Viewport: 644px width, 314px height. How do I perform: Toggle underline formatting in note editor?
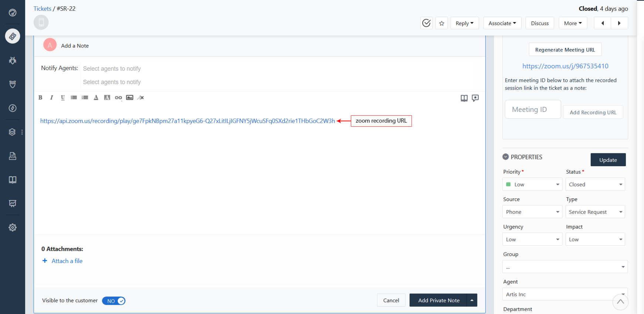click(x=62, y=98)
